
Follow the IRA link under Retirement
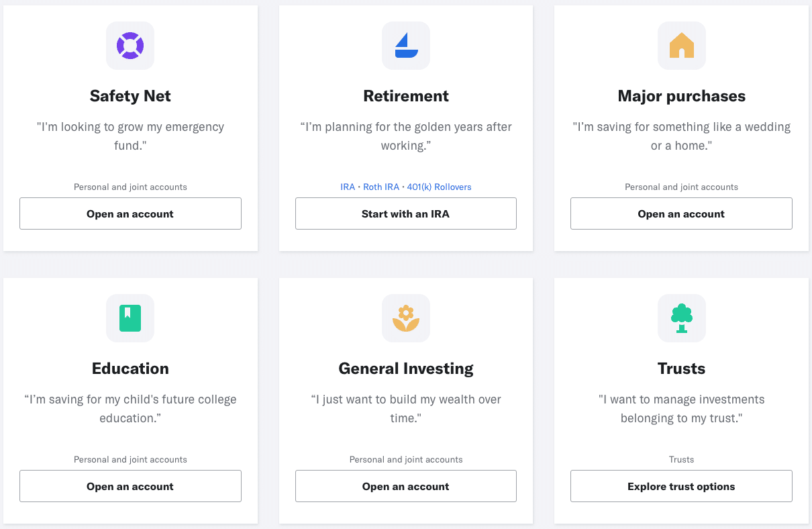(x=348, y=187)
